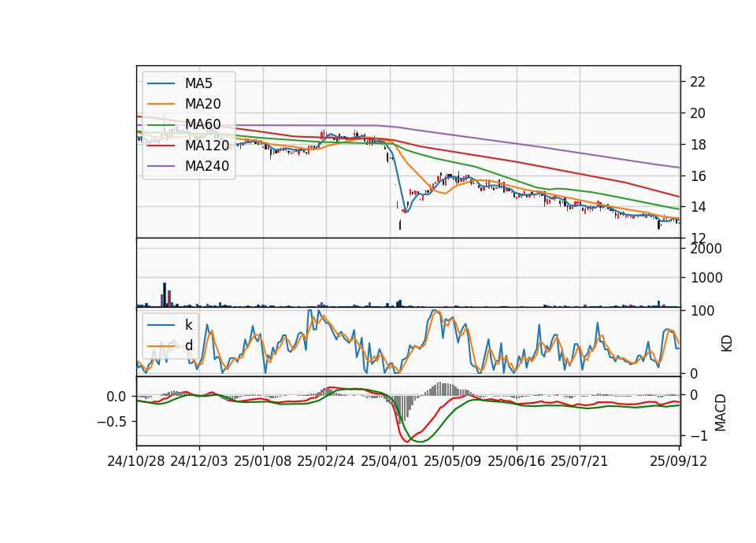
Task: Click the 25/01/08 date axis label
Action: (x=263, y=462)
